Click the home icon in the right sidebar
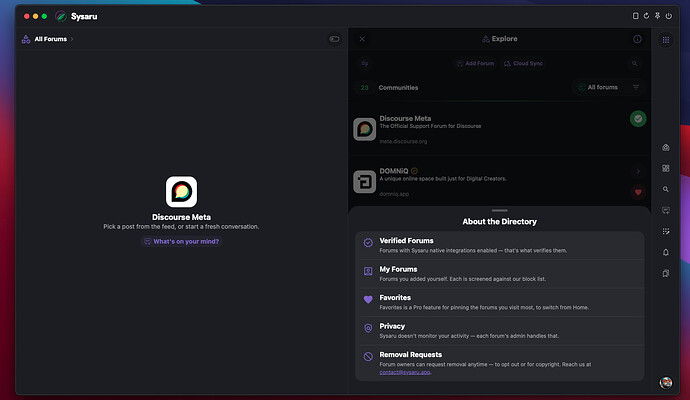The image size is (690, 400). [666, 147]
